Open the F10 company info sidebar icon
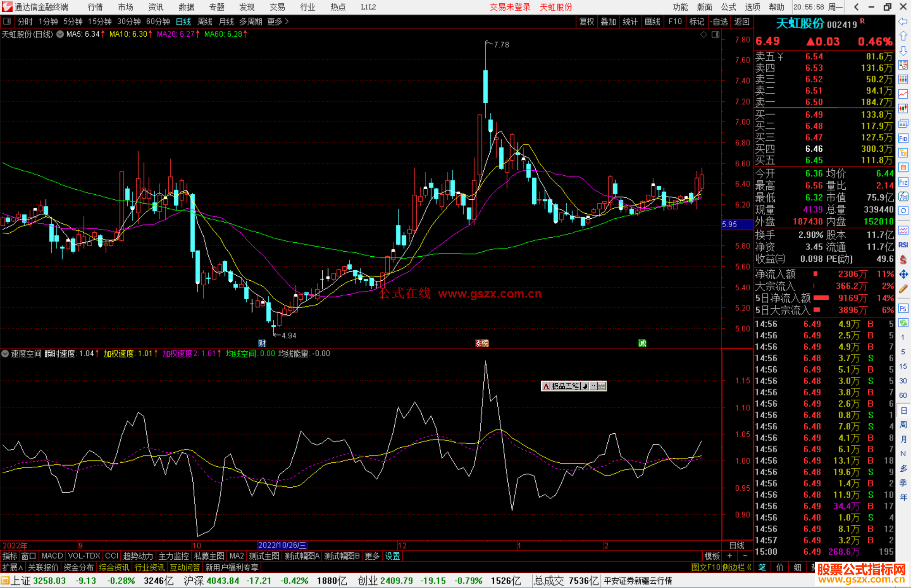The height and width of the screenshot is (588, 911). [x=903, y=138]
